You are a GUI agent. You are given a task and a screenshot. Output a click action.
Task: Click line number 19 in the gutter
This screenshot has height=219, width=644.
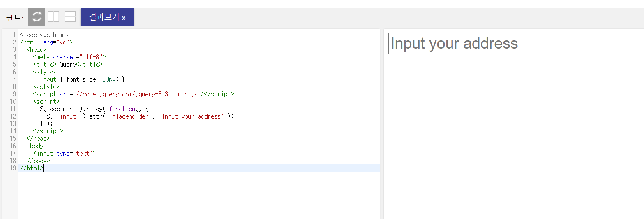12,168
